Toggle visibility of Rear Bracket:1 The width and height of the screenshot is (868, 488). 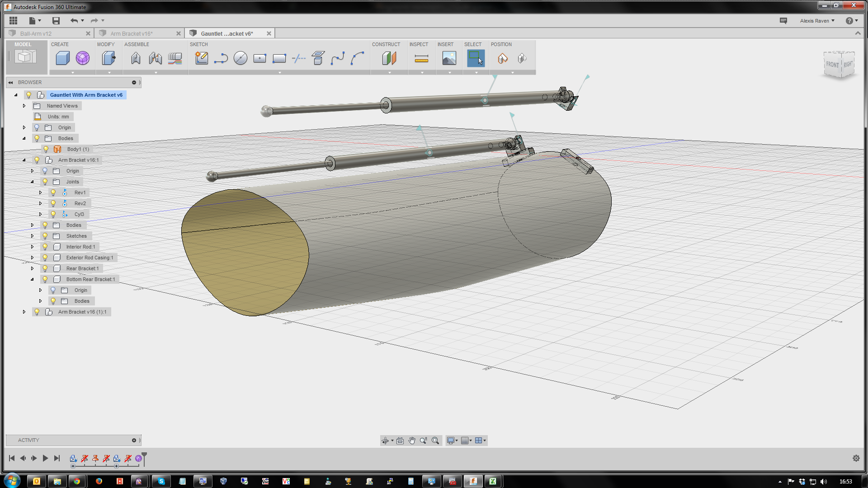[x=45, y=268]
